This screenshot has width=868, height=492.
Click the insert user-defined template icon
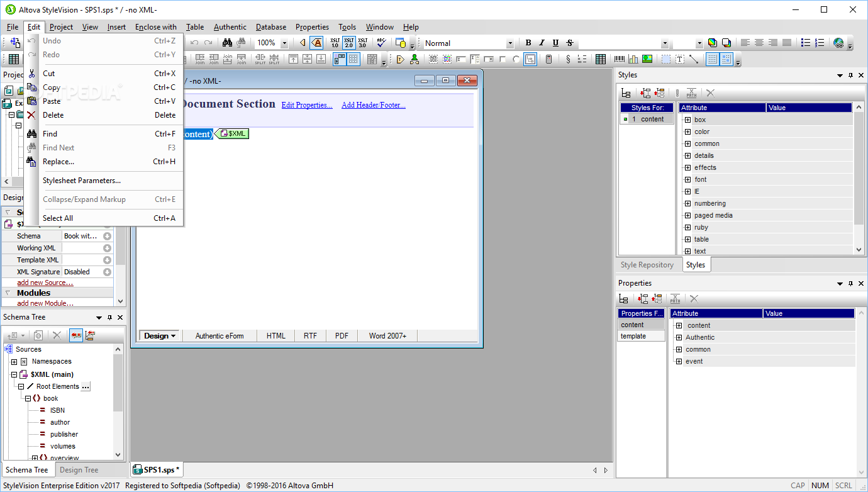pos(414,59)
